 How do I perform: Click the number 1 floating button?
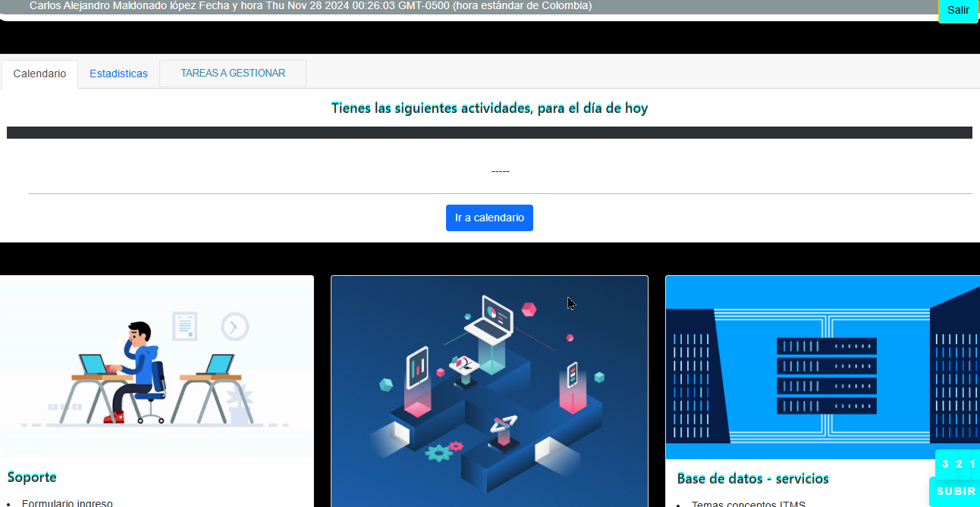(x=972, y=465)
